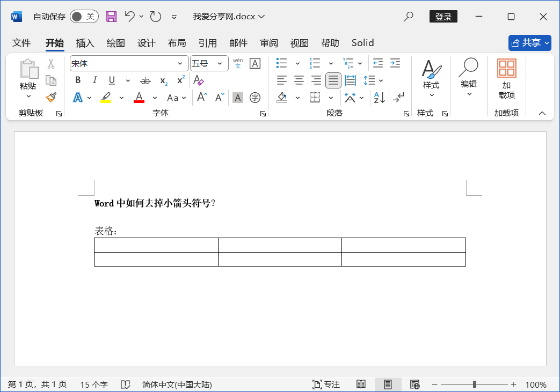
Task: Redo the last action
Action: coord(156,17)
